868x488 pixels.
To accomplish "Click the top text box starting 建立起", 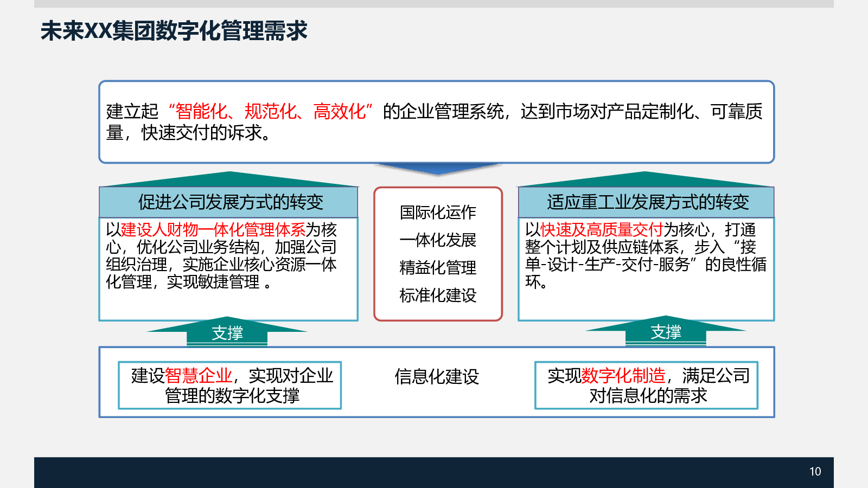I will [436, 122].
